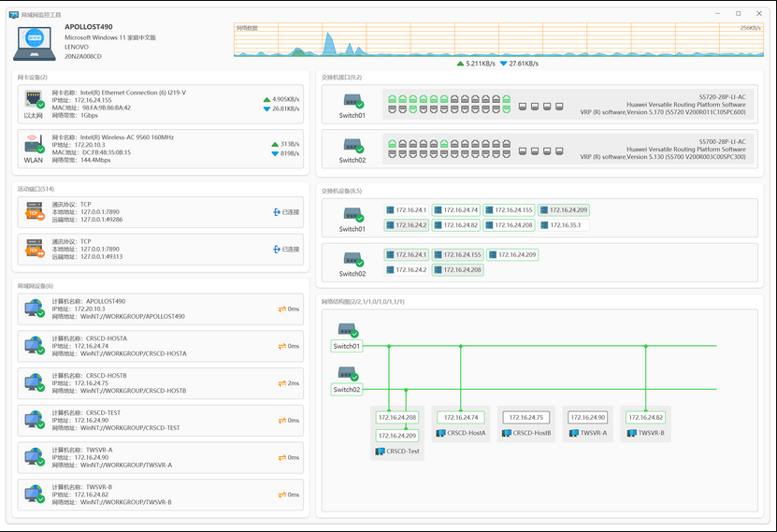Click the large traffic spike in network chart

tap(328, 44)
